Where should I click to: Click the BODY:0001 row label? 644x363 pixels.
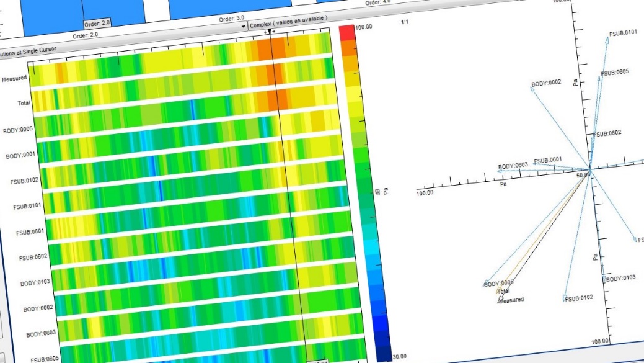[20, 156]
